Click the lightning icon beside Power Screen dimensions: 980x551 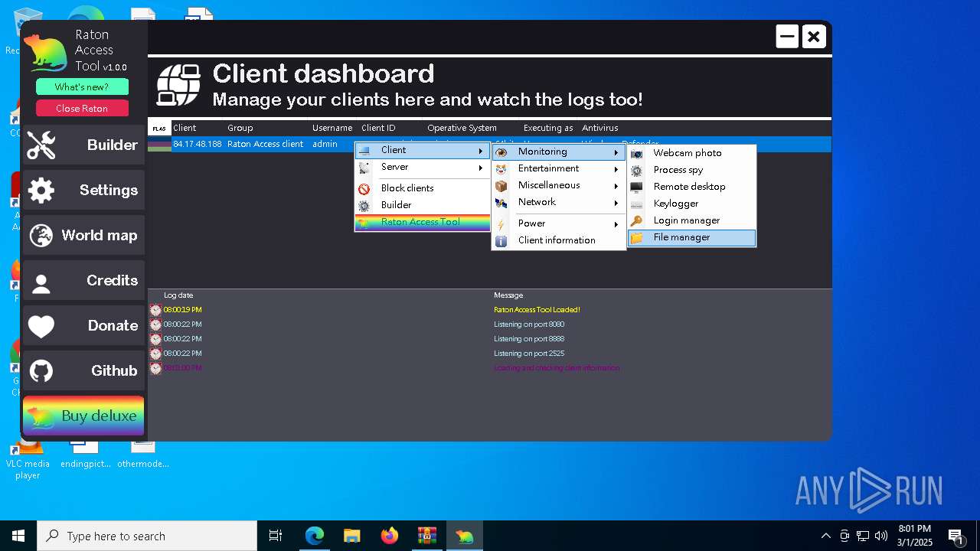pos(501,223)
